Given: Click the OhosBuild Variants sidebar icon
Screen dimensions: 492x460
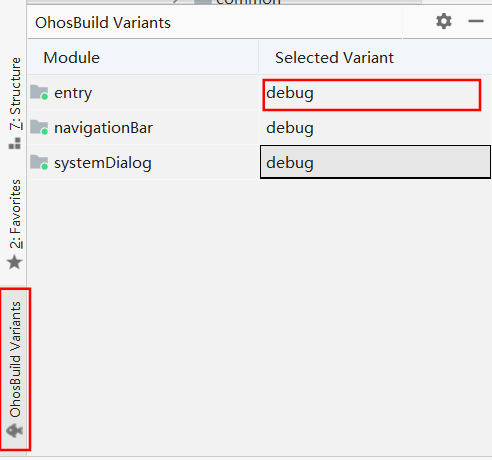Looking at the screenshot, I should 15,431.
